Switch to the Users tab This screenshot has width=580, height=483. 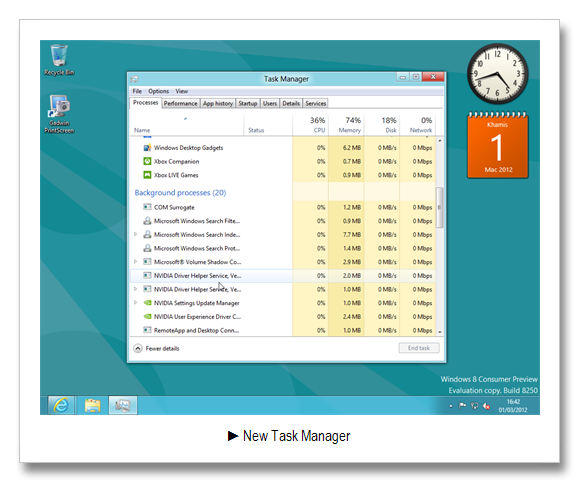click(x=270, y=104)
